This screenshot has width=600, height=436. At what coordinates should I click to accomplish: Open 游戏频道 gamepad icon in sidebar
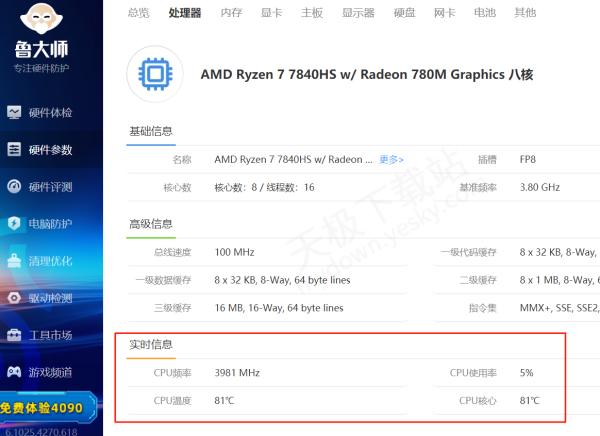point(14,372)
